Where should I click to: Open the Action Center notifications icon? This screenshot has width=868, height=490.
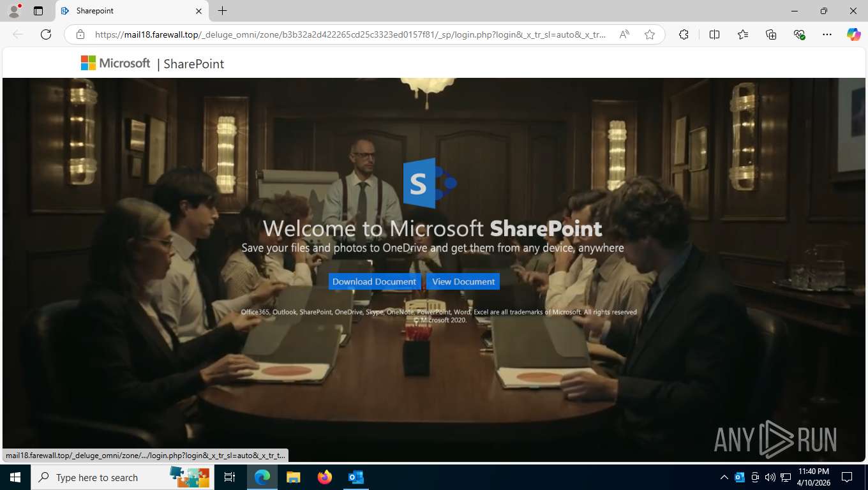point(847,477)
